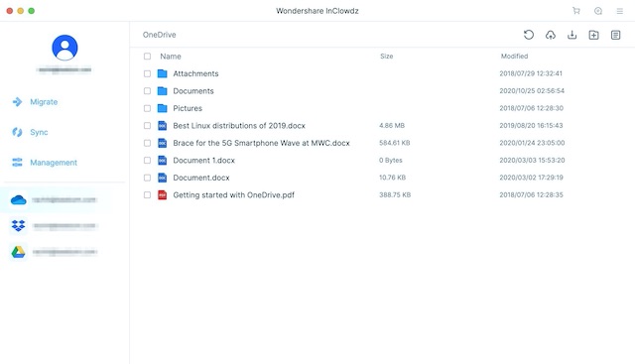
Task: Select 'Document.docx' file name
Action: (x=201, y=178)
